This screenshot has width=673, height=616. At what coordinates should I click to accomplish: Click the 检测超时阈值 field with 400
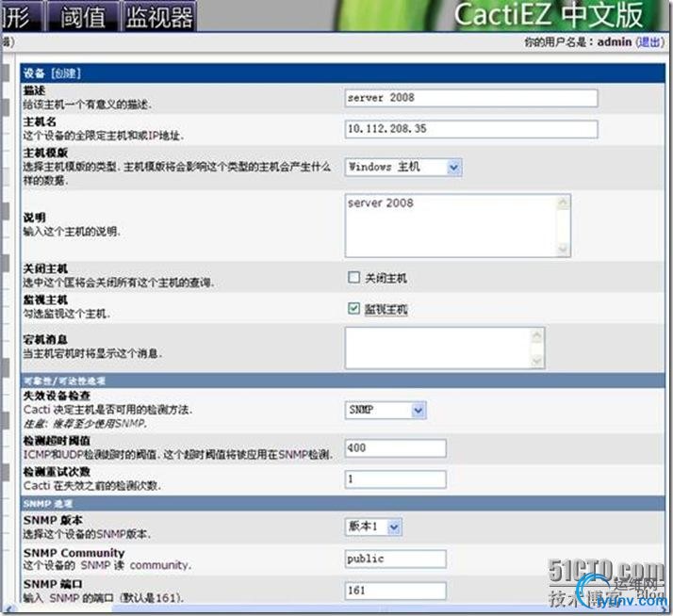click(x=395, y=447)
